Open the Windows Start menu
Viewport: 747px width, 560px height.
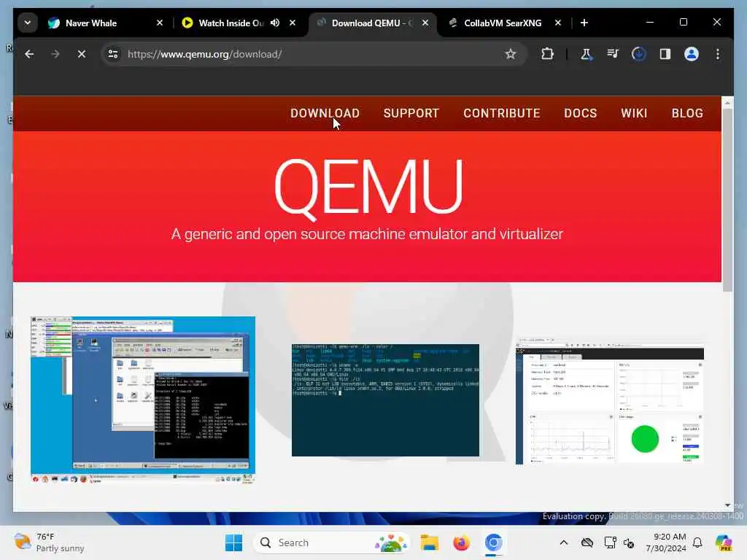[x=233, y=542]
